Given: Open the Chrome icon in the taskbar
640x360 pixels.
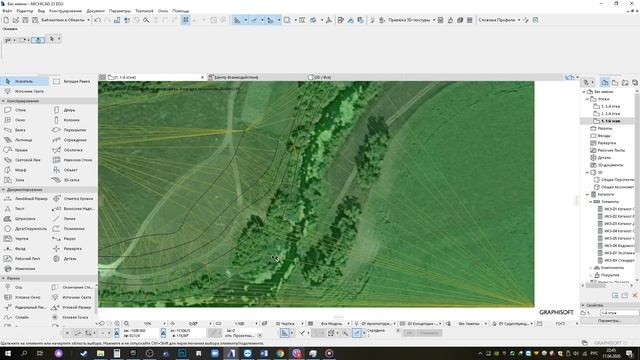Looking at the screenshot, I should coord(280,353).
